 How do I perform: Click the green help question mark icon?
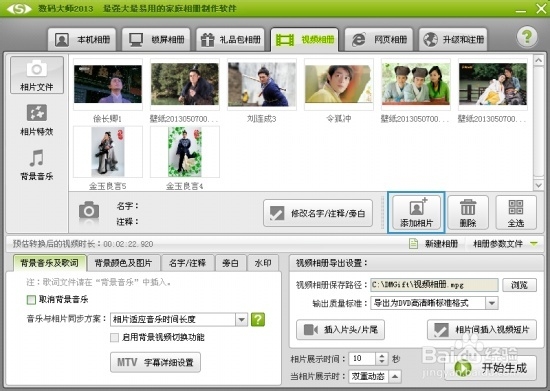[x=526, y=36]
